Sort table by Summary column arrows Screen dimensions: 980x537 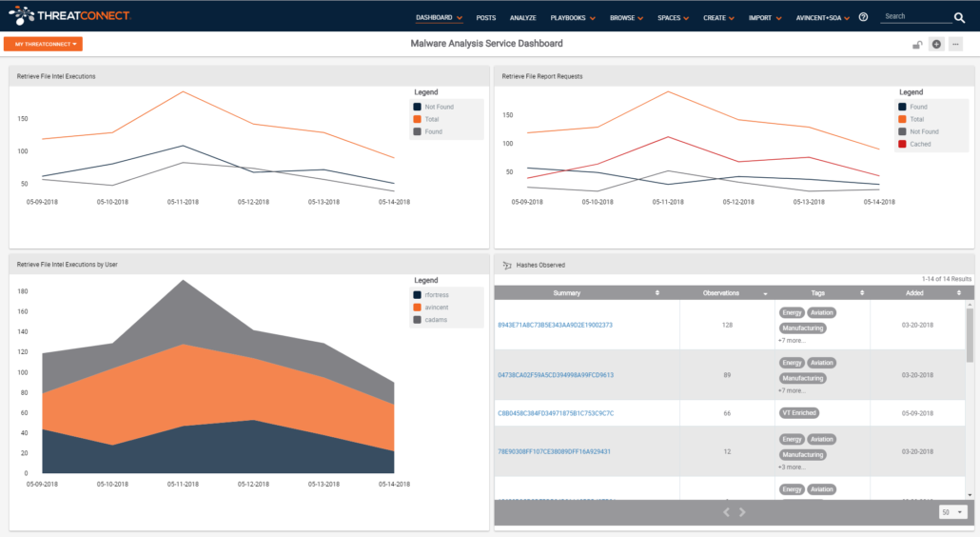point(657,292)
